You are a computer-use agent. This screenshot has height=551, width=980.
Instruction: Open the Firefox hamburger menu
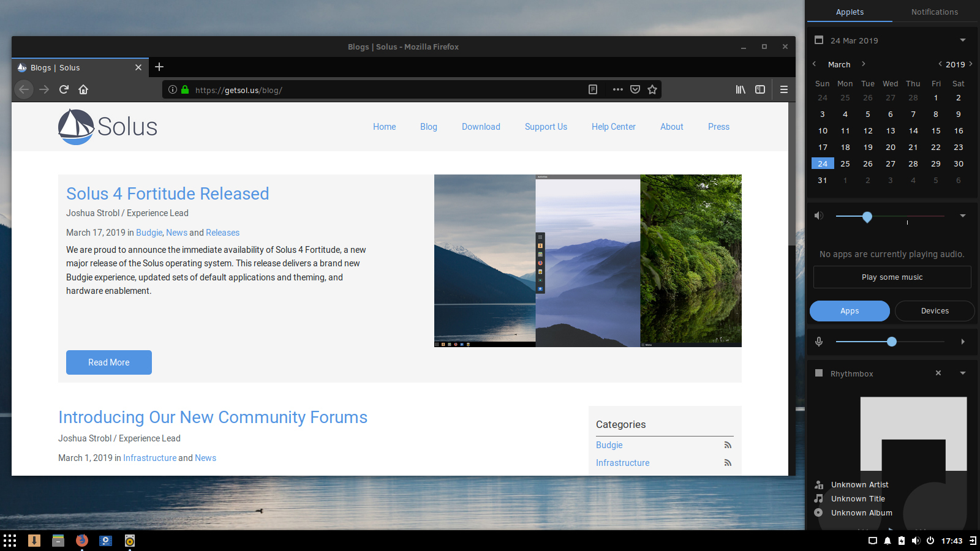[784, 89]
